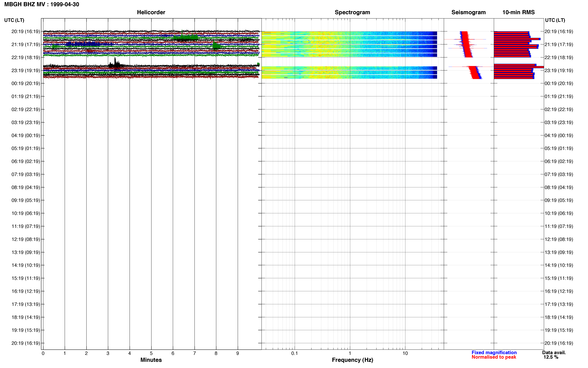Screen dimensions: 588x368
Task: Click the 5 tick on the Minutes axis
Action: [x=151, y=353]
